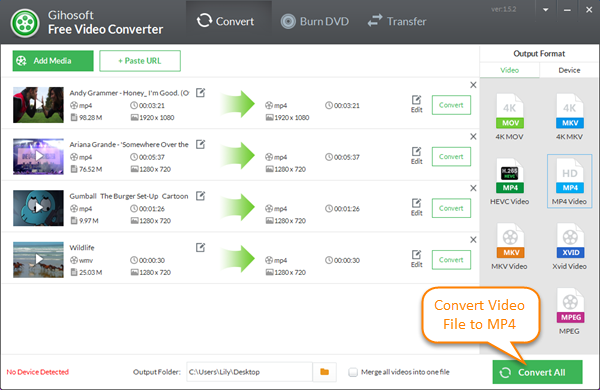Play the Andy Grammer video thumbnail
600x390 pixels.
(38, 104)
